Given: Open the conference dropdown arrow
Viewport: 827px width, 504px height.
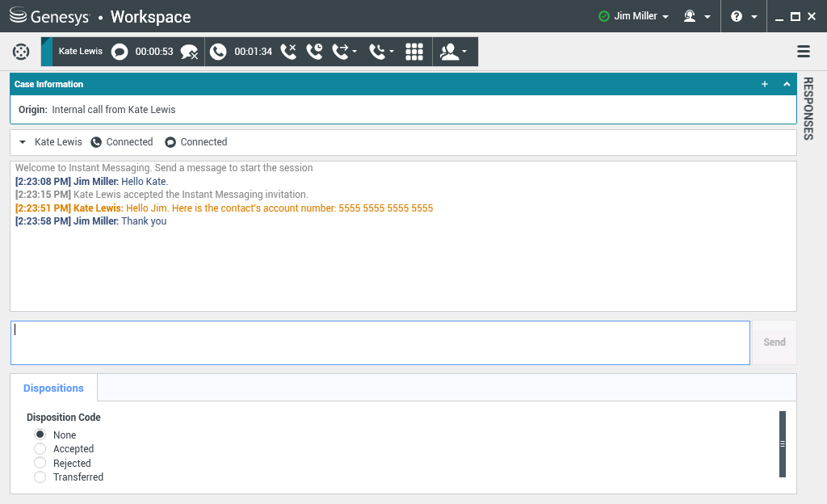Looking at the screenshot, I should click(x=392, y=52).
